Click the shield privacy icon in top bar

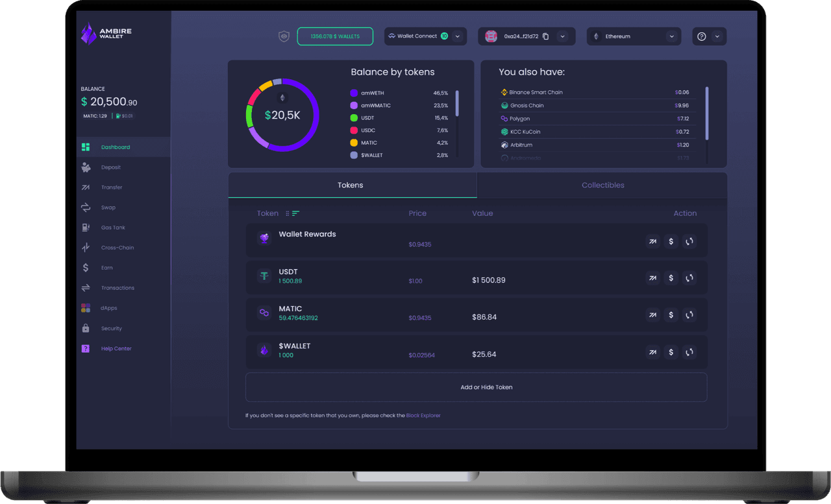284,36
